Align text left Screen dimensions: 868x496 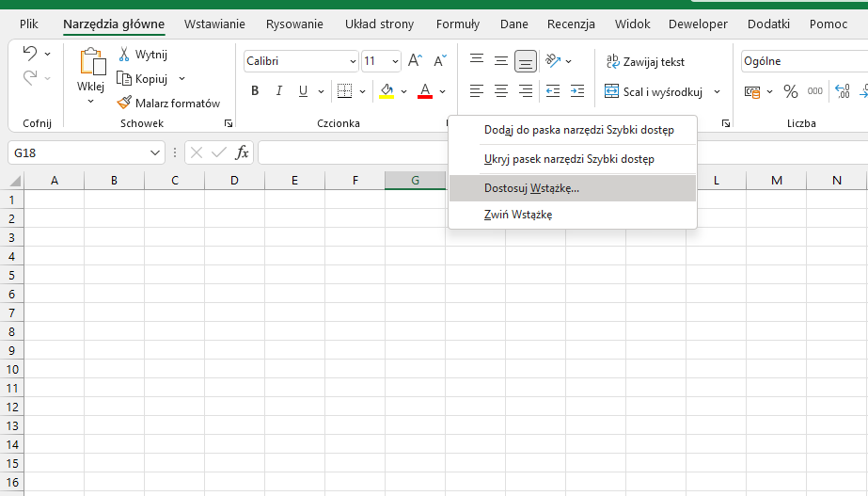tap(477, 91)
